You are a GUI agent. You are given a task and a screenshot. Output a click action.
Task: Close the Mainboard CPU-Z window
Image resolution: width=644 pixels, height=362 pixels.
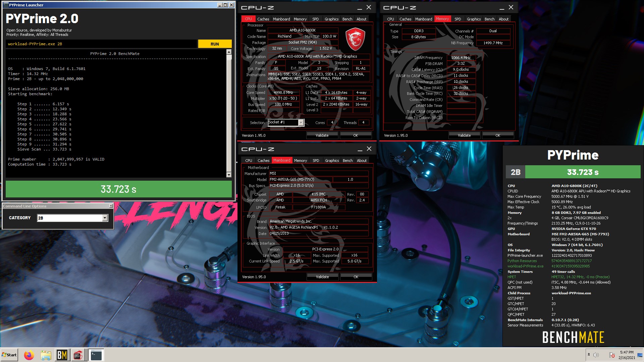(x=369, y=149)
